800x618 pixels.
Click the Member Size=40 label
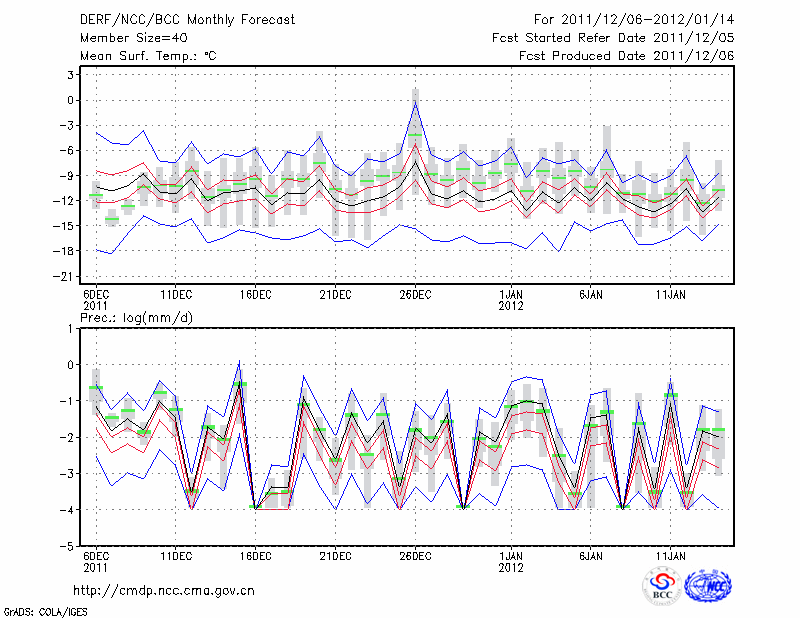coord(126,37)
